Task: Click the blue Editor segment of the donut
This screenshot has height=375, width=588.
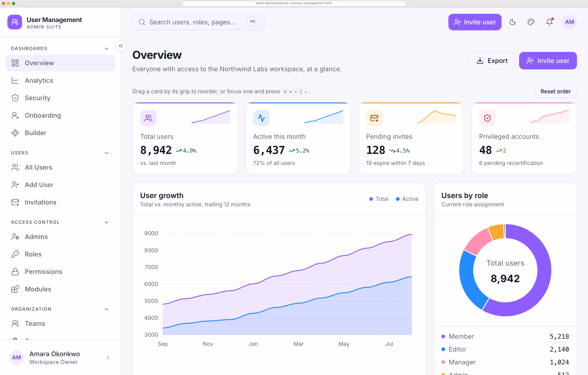Action: click(x=469, y=281)
